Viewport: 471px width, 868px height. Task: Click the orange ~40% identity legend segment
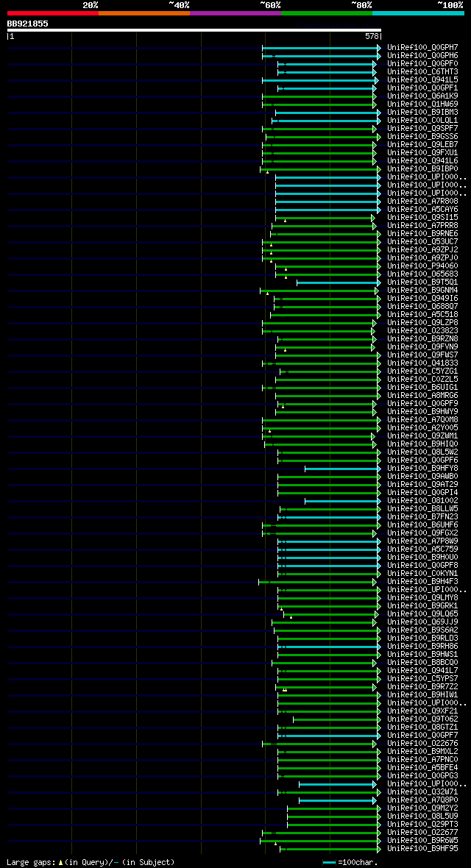(x=144, y=13)
